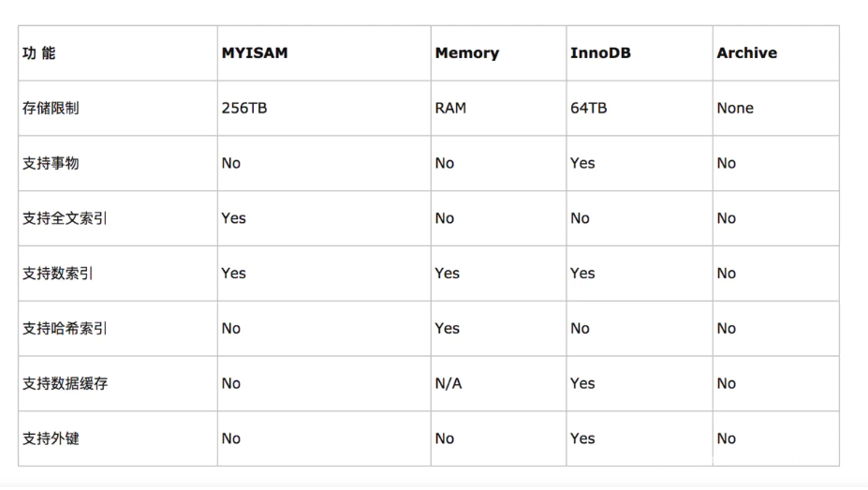868x490 pixels.
Task: Click InnoDB's Yes in 支持外键 row
Action: (582, 438)
